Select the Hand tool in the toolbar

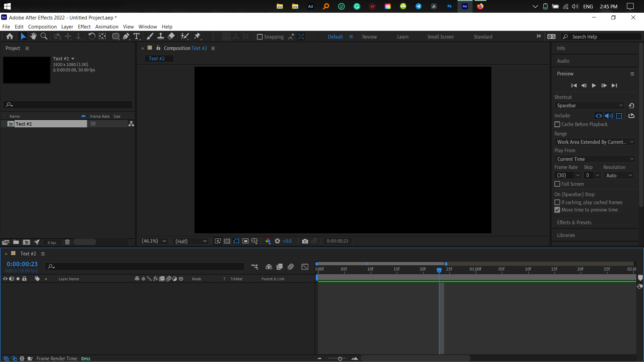point(33,36)
